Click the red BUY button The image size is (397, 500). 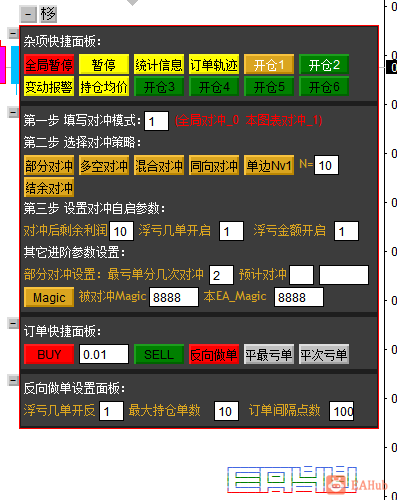pos(49,354)
